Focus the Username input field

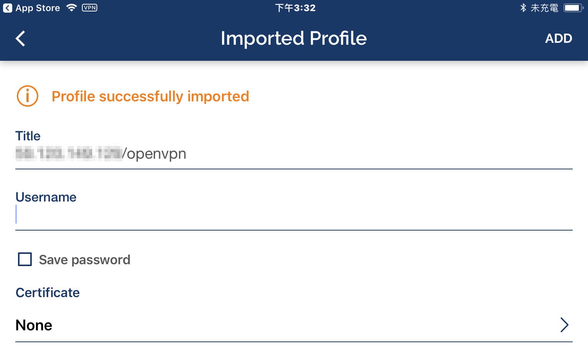click(294, 215)
